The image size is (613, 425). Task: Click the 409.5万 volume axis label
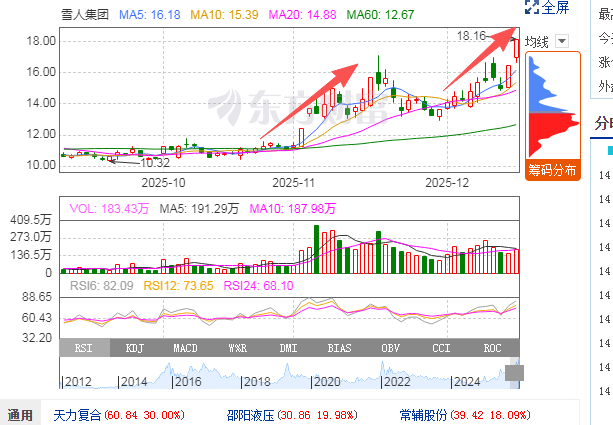31,220
